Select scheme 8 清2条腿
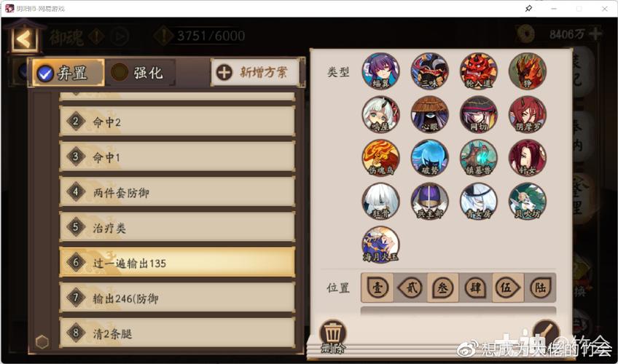This screenshot has width=618, height=364. click(x=177, y=333)
